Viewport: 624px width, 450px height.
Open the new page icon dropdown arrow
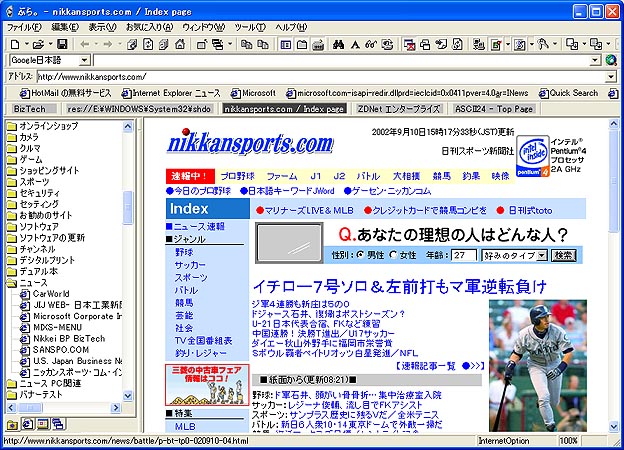coord(27,44)
